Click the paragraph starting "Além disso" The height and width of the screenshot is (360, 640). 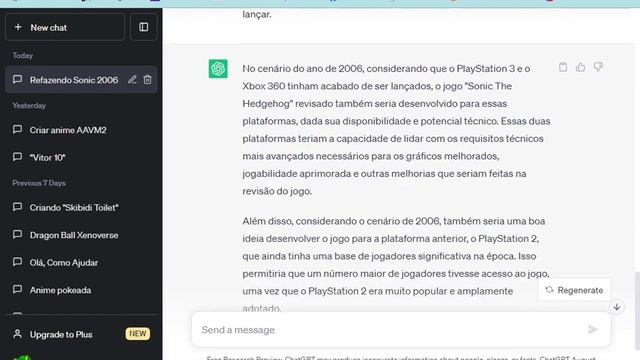pyautogui.click(x=396, y=264)
